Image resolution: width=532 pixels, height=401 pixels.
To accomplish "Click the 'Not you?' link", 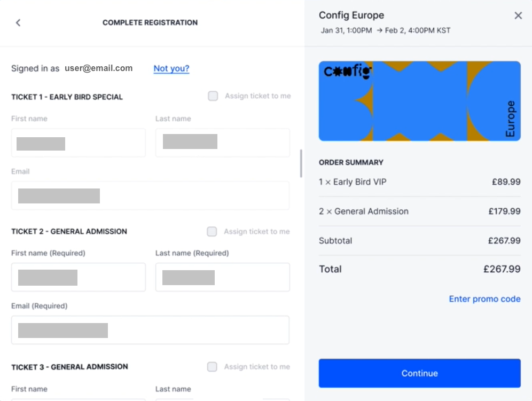I will [171, 68].
